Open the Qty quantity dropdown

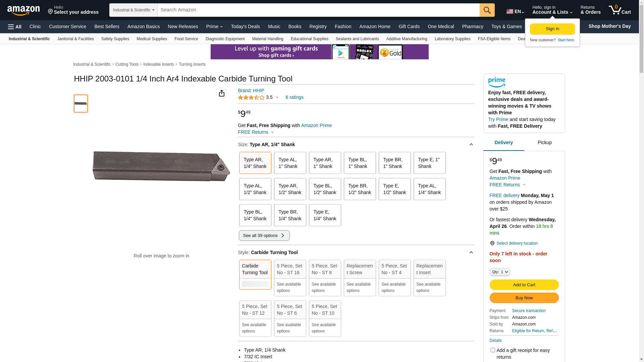499,272
